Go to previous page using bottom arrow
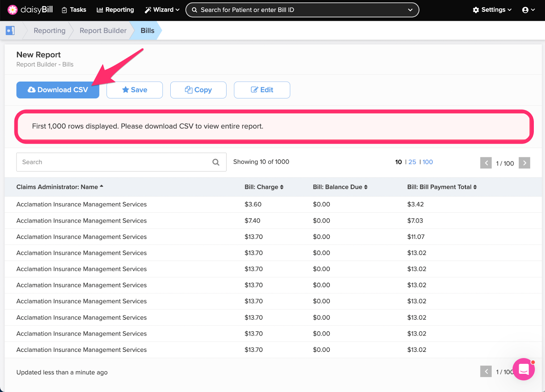The image size is (545, 392). [x=486, y=372]
